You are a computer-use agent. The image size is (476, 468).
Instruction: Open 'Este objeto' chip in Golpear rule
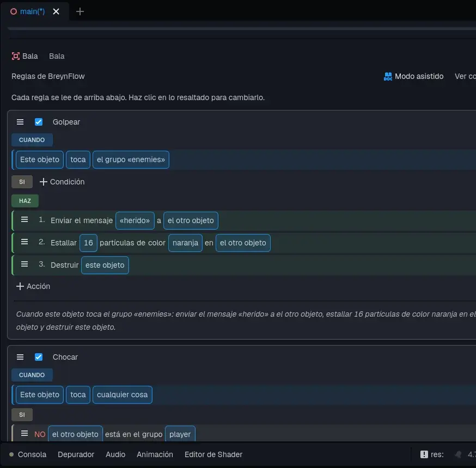40,159
